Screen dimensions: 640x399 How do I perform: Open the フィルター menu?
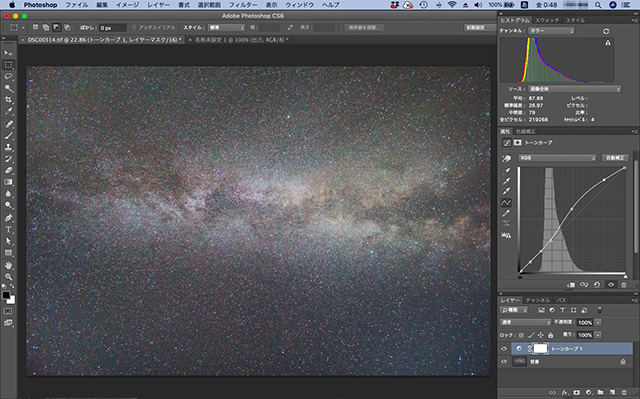[243, 5]
